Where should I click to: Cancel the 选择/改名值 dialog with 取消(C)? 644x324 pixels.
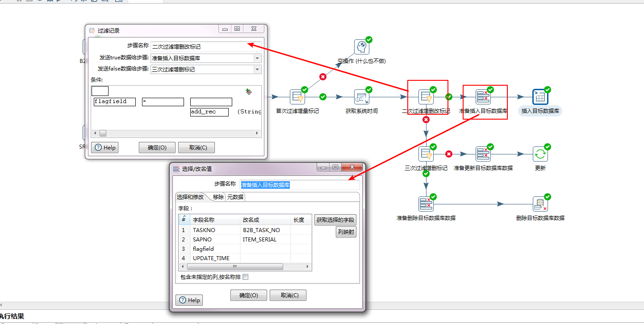point(288,295)
